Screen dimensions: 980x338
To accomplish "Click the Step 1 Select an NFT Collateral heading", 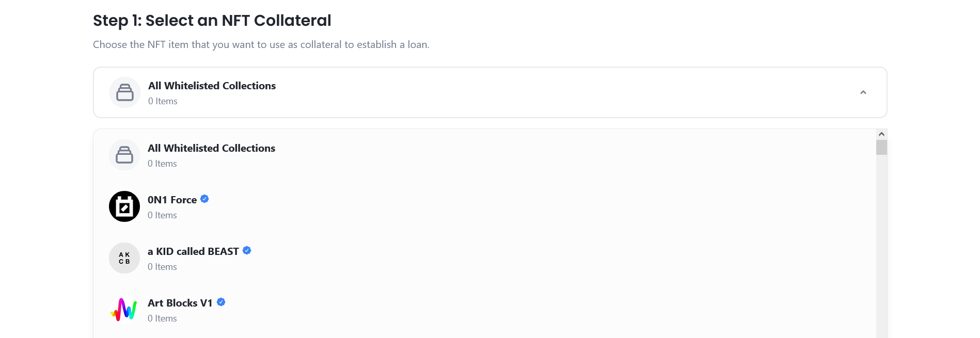I will tap(212, 21).
